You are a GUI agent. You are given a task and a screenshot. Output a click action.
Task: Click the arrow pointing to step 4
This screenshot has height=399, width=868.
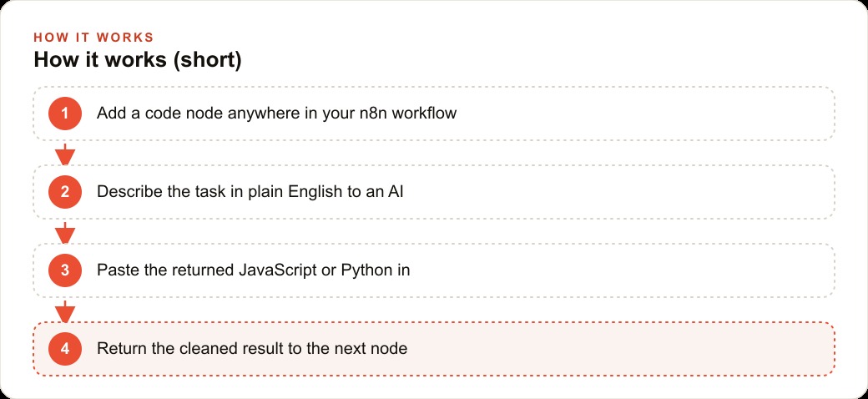click(65, 311)
